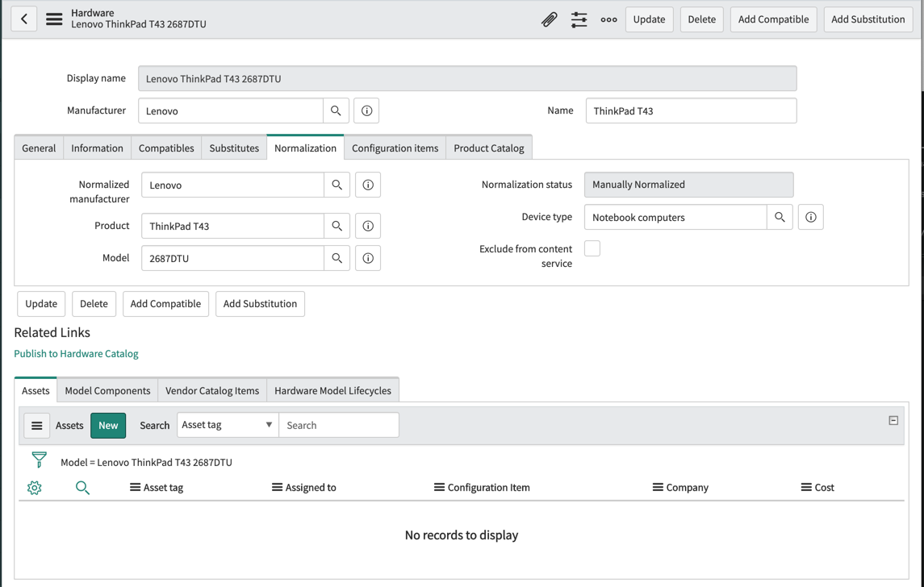924x587 pixels.
Task: Select the Assets related list tab
Action: (36, 391)
